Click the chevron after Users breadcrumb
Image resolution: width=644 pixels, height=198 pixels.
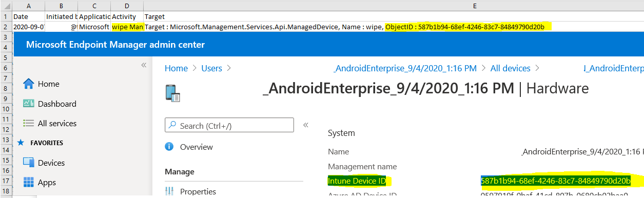(229, 68)
